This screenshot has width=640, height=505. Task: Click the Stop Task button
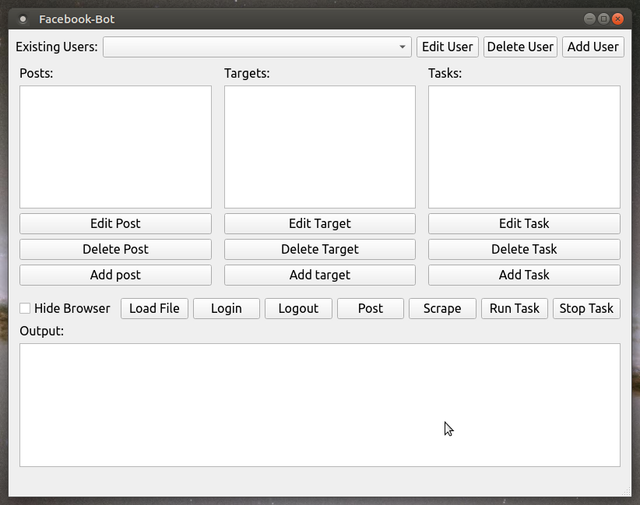click(587, 308)
